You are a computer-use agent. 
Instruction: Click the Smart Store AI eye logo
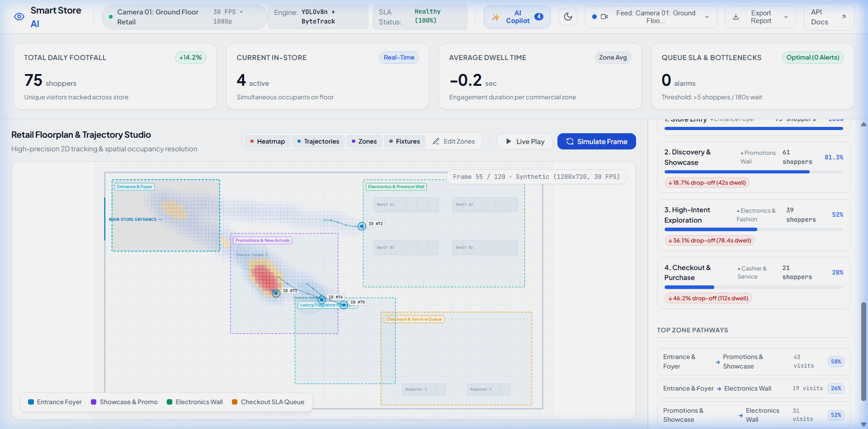click(19, 17)
